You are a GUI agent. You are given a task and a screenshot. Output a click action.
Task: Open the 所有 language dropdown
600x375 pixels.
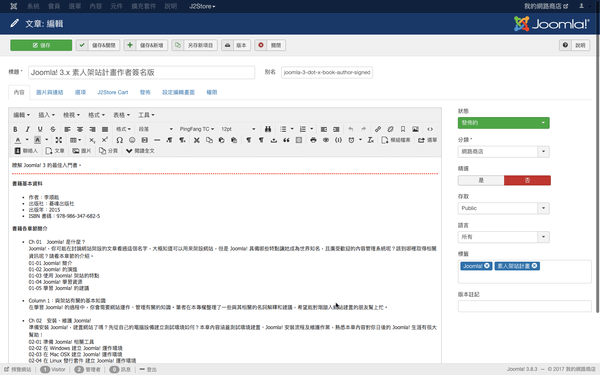(504, 237)
